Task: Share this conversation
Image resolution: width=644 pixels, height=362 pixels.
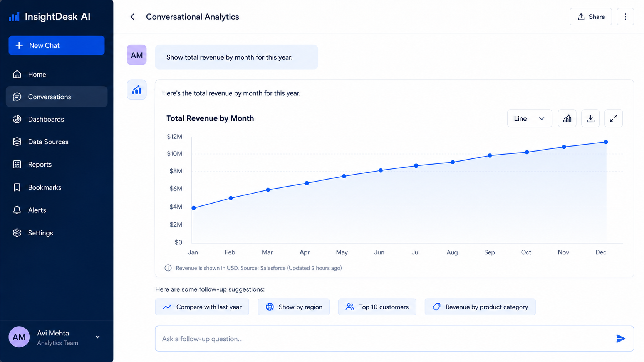Action: tap(591, 17)
